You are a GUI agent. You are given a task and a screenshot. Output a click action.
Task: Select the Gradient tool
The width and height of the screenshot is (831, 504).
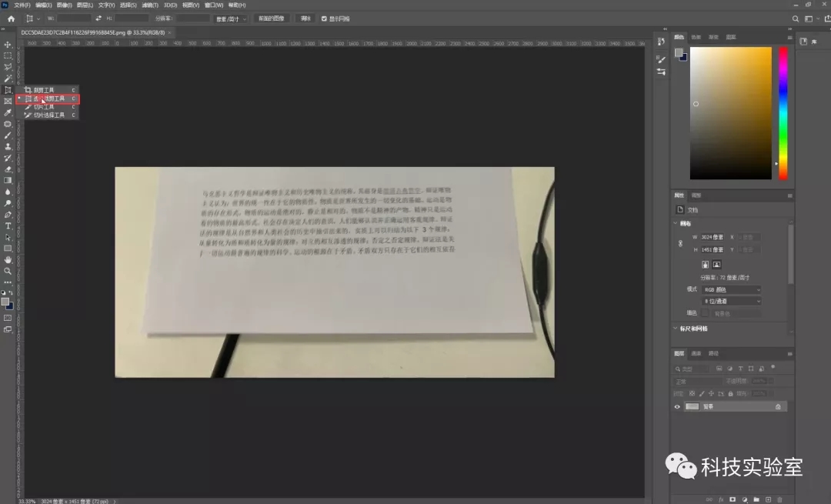(x=8, y=180)
